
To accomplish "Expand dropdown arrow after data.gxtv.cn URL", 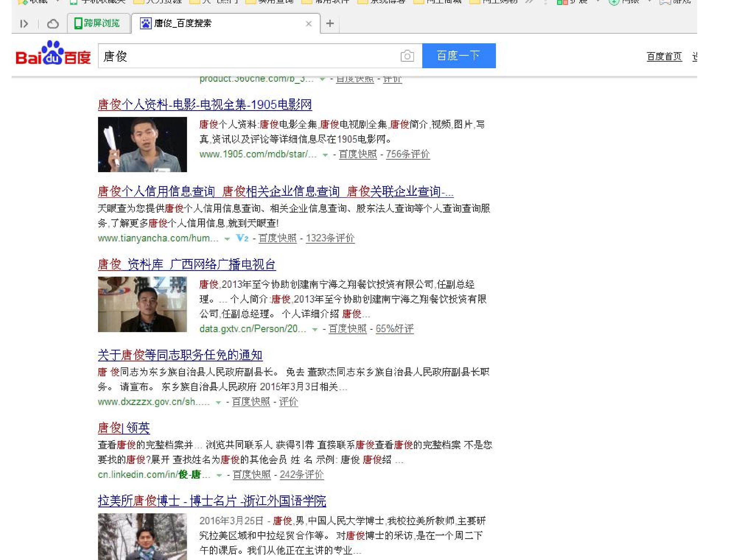I will point(315,330).
